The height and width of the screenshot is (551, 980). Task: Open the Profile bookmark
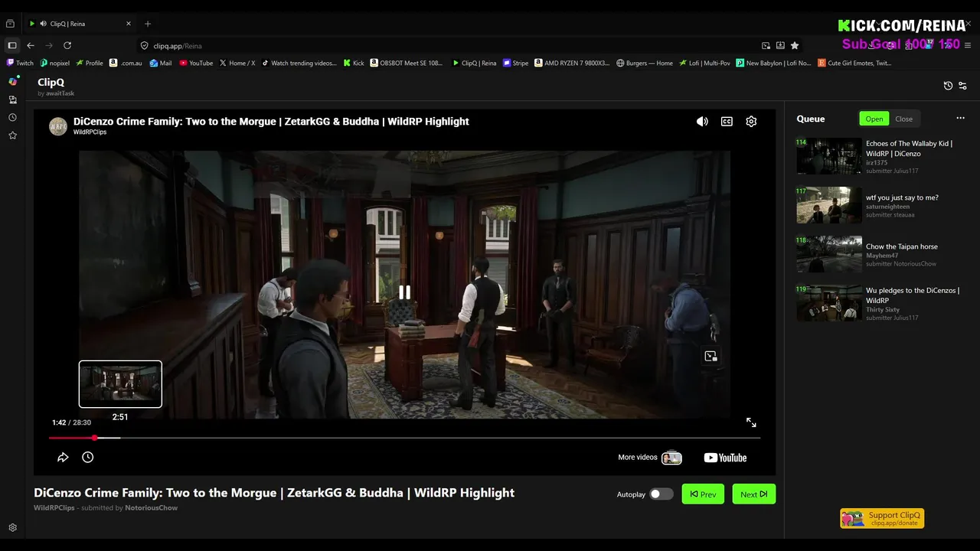click(x=90, y=63)
